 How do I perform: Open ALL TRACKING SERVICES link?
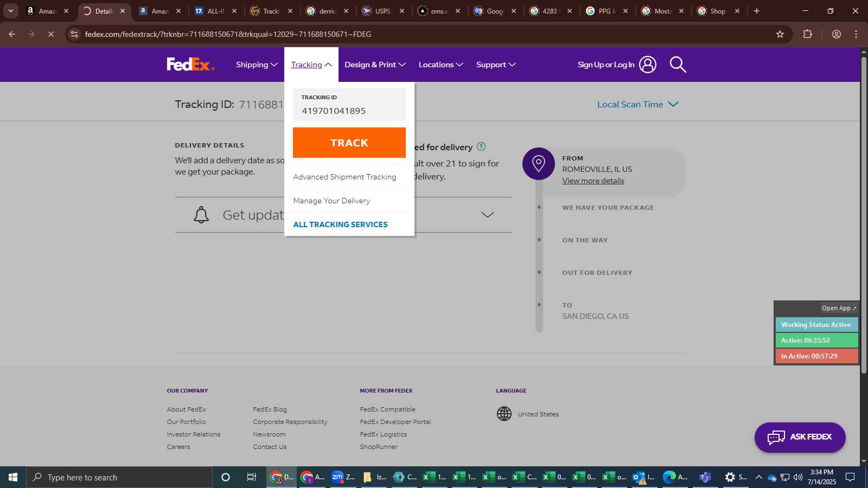point(340,224)
